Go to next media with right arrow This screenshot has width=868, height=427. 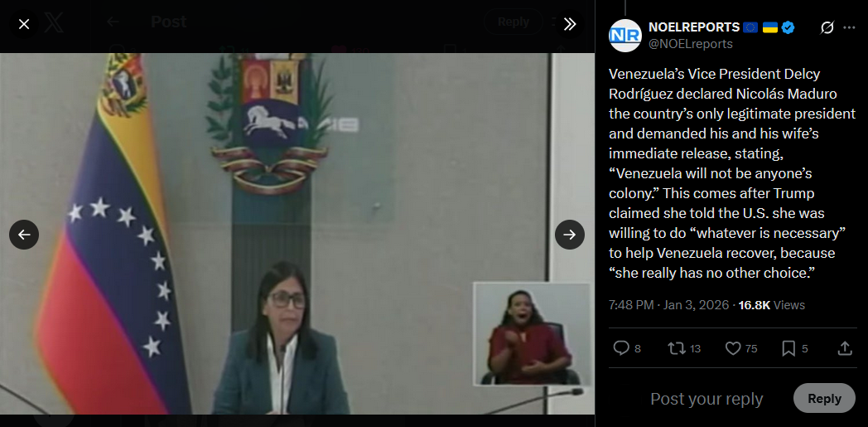[570, 235]
